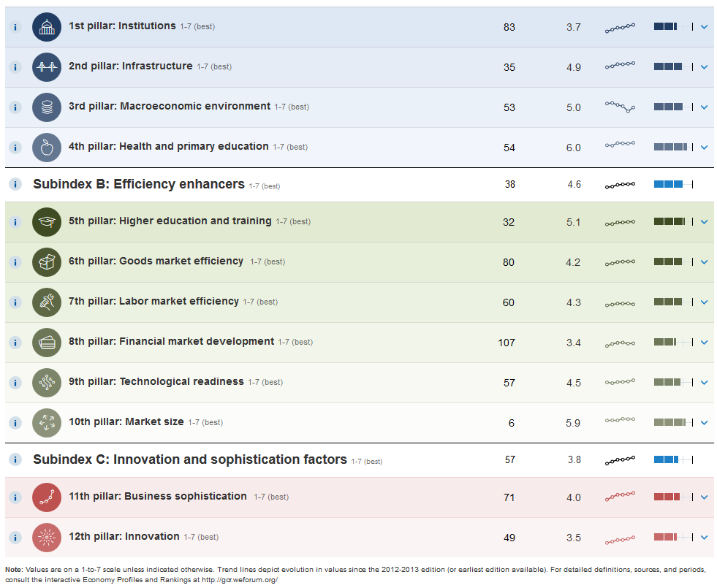Click the Macroeconomic environment coins icon
The height and width of the screenshot is (588, 717).
[x=47, y=107]
